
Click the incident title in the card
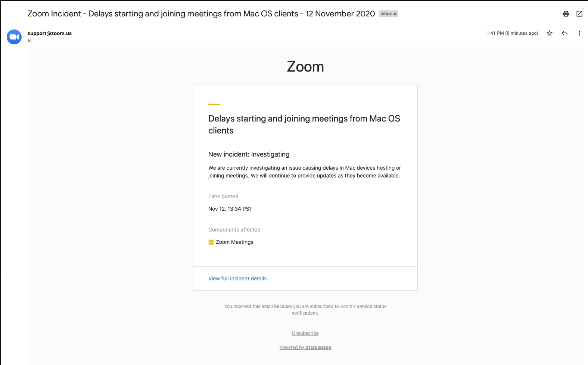click(x=304, y=125)
